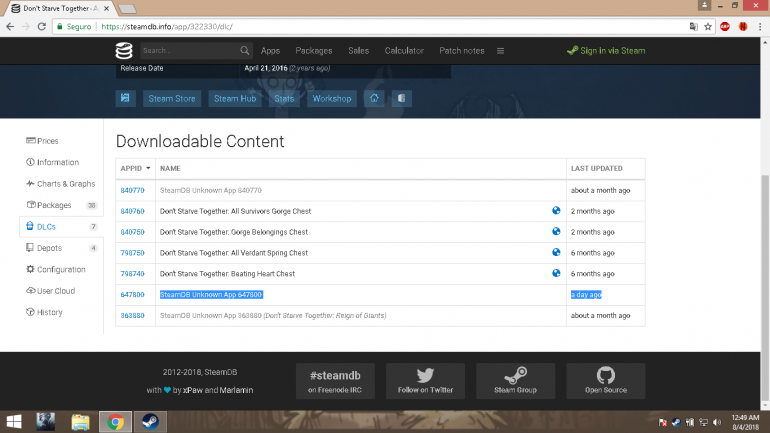Open Calculator in top navigation
Screen dimensions: 770x433
coord(404,51)
